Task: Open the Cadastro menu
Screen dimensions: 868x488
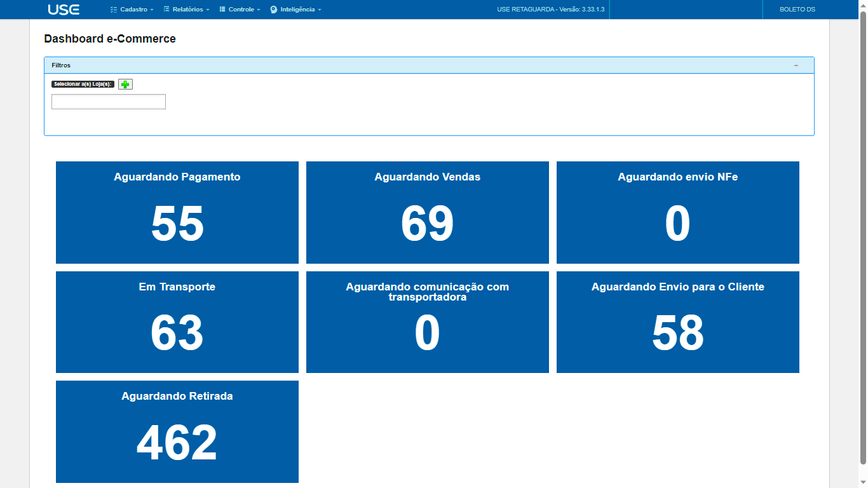Action: click(x=132, y=10)
